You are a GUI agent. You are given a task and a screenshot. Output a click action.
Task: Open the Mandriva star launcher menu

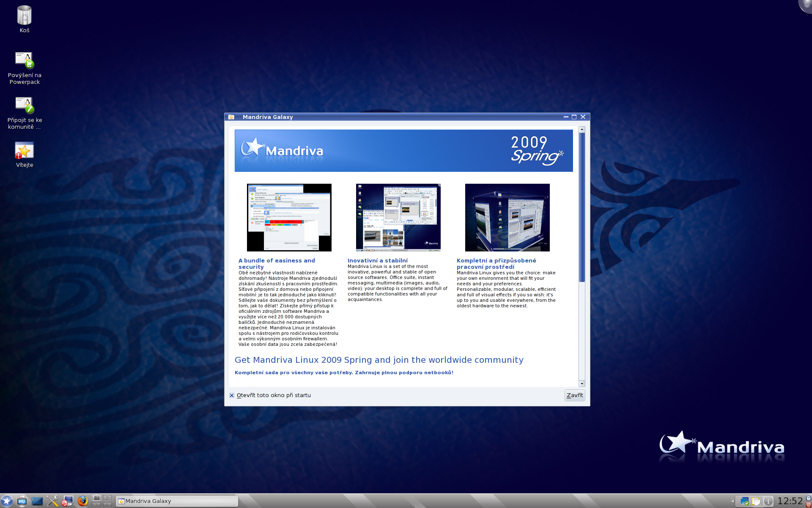7,501
